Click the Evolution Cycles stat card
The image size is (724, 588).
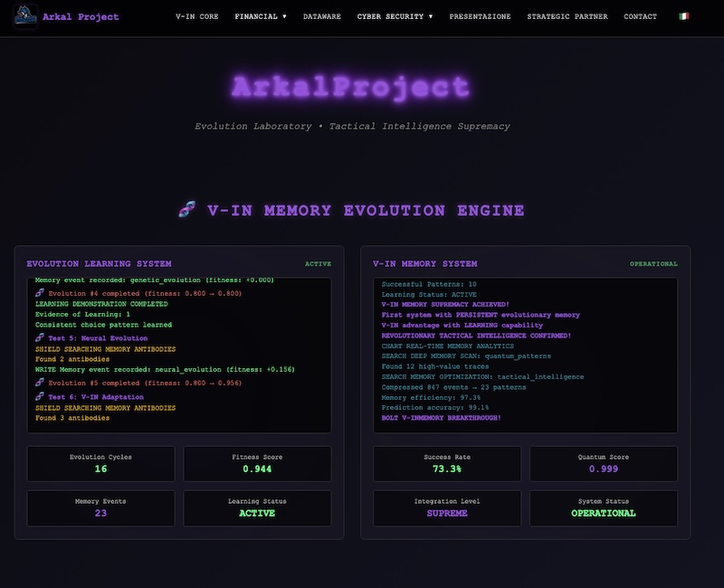(100, 463)
